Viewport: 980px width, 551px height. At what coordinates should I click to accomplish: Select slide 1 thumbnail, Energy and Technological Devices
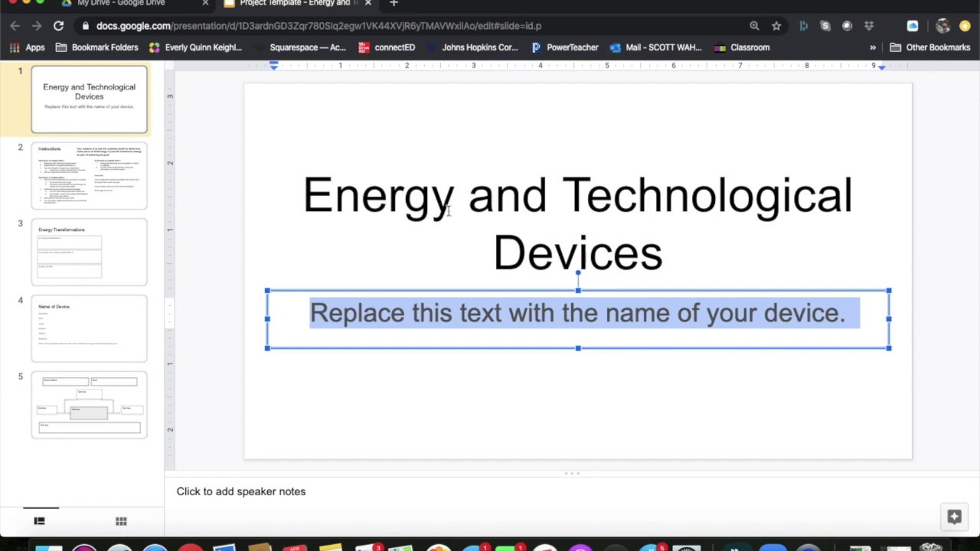pyautogui.click(x=89, y=99)
